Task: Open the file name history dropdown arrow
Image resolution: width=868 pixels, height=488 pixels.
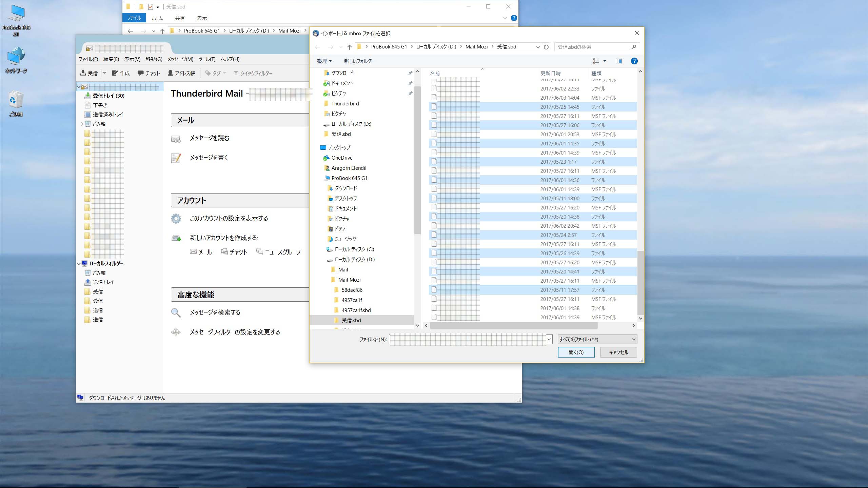Action: [549, 339]
